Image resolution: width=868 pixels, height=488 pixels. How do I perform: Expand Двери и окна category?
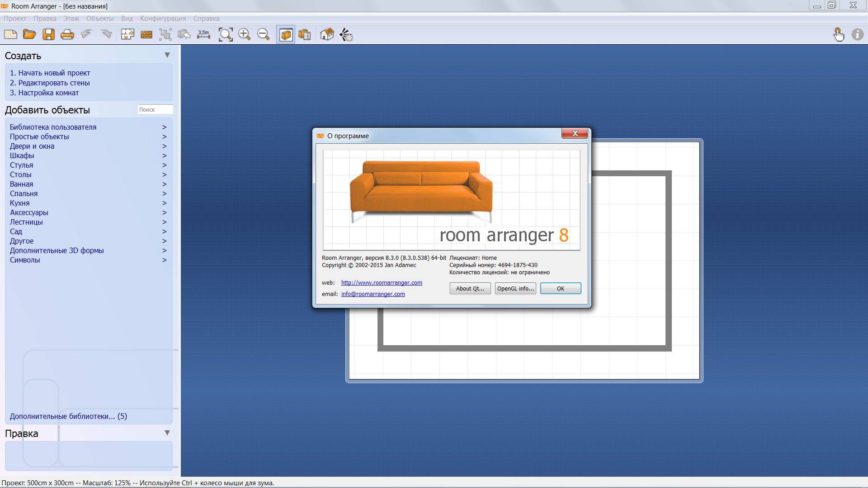(88, 146)
